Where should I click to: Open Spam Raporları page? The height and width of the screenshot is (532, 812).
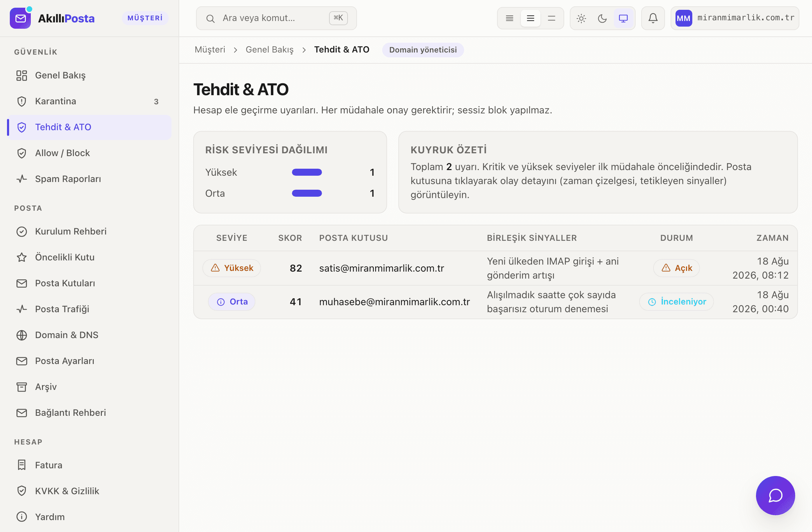[x=89, y=179]
